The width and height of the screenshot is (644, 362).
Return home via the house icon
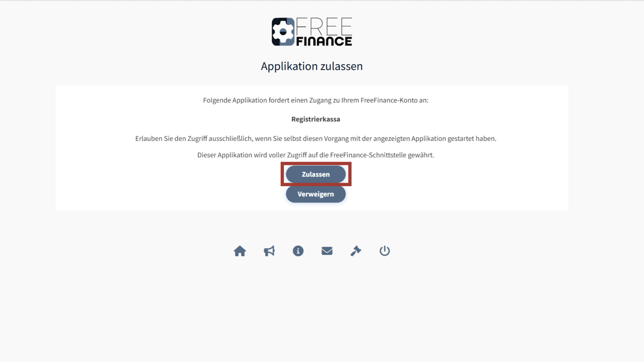click(x=240, y=251)
